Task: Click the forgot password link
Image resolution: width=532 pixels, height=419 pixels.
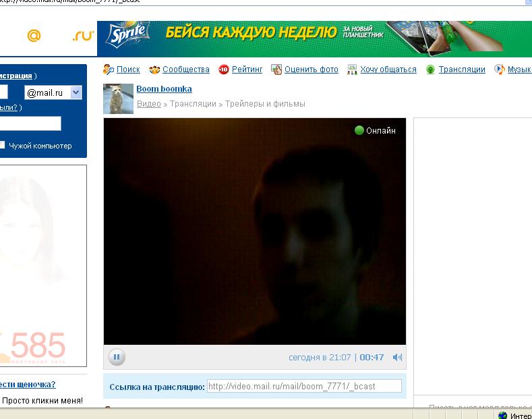Action: 9,107
